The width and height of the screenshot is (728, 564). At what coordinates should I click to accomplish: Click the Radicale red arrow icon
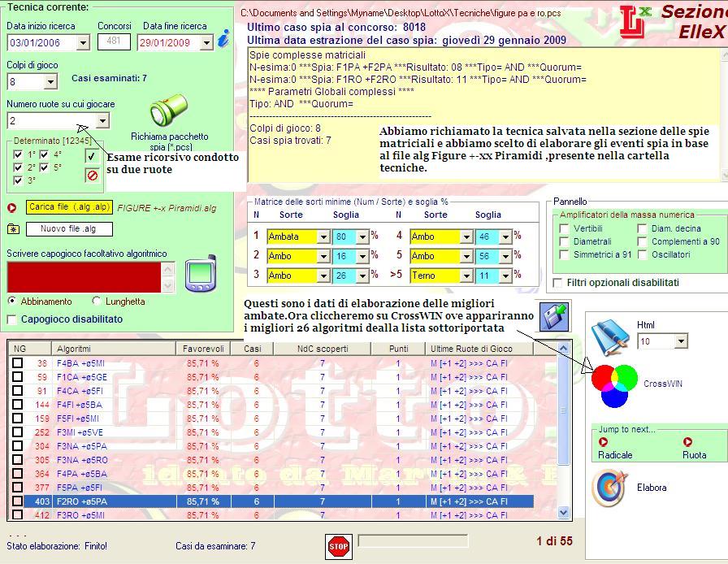click(x=603, y=442)
